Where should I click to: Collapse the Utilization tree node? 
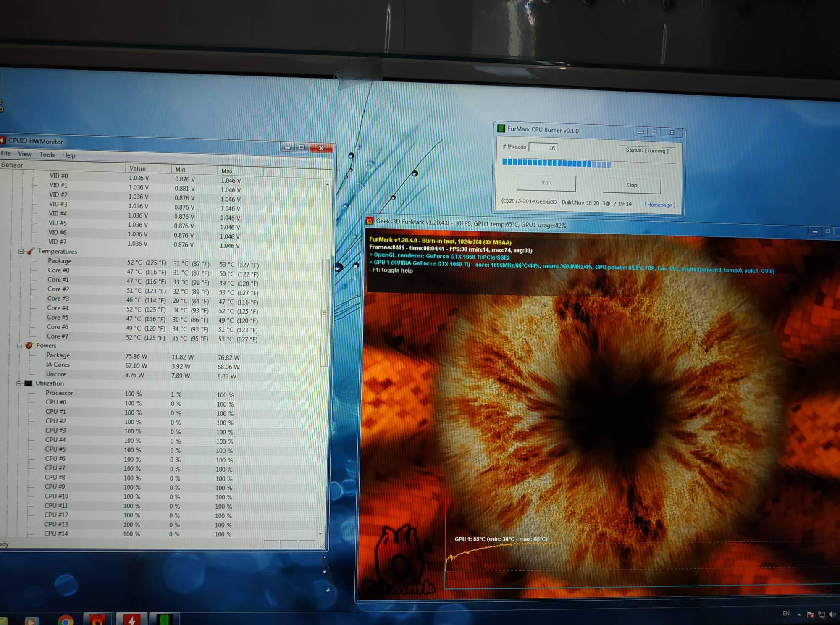coord(19,383)
